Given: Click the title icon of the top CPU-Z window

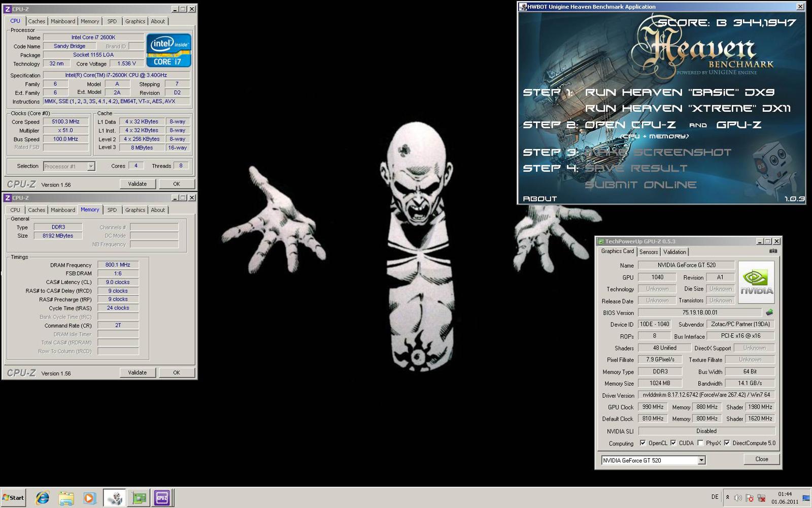Looking at the screenshot, I should click(8, 9).
